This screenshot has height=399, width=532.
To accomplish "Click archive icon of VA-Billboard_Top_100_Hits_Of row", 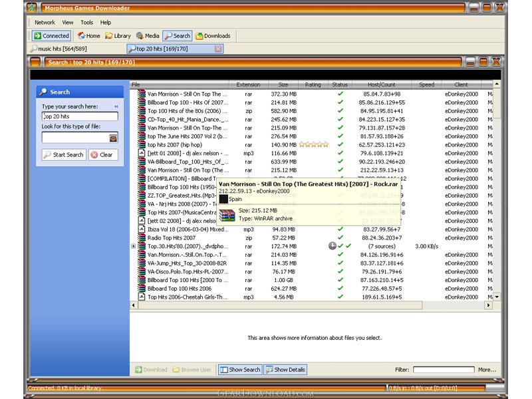I will 142,162.
